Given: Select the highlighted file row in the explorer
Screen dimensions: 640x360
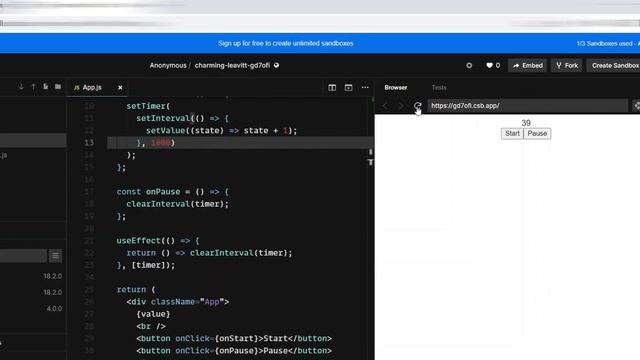Looking at the screenshot, I should pos(33,140).
